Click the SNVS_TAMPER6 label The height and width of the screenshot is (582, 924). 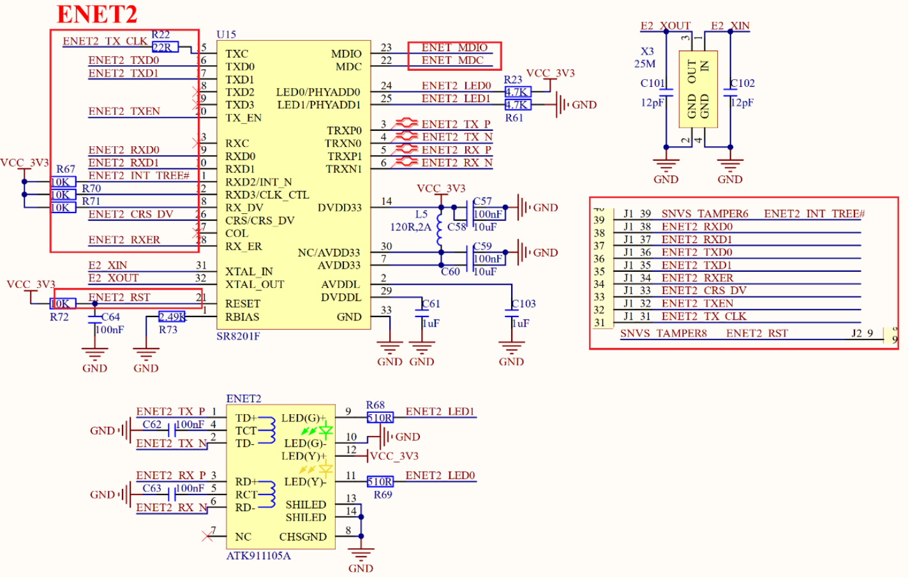click(x=704, y=214)
